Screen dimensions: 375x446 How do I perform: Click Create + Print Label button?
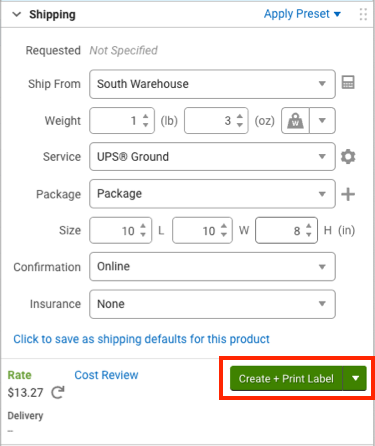click(x=286, y=379)
